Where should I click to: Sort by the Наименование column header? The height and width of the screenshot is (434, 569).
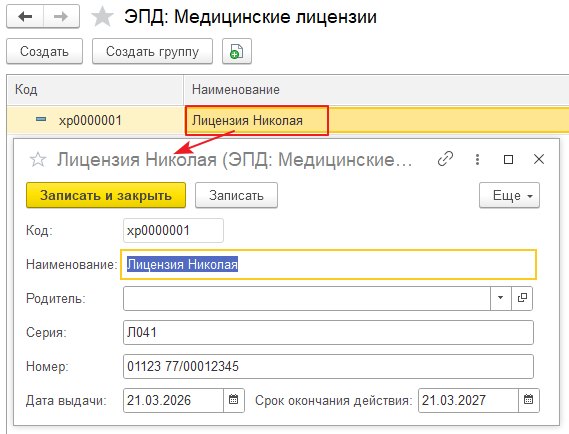pos(376,90)
